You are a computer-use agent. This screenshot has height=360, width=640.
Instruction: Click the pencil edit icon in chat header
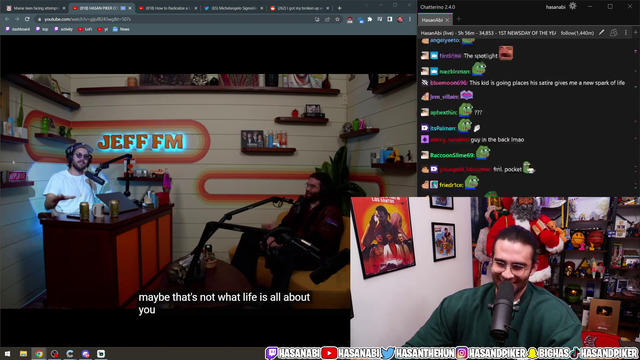pos(602,33)
